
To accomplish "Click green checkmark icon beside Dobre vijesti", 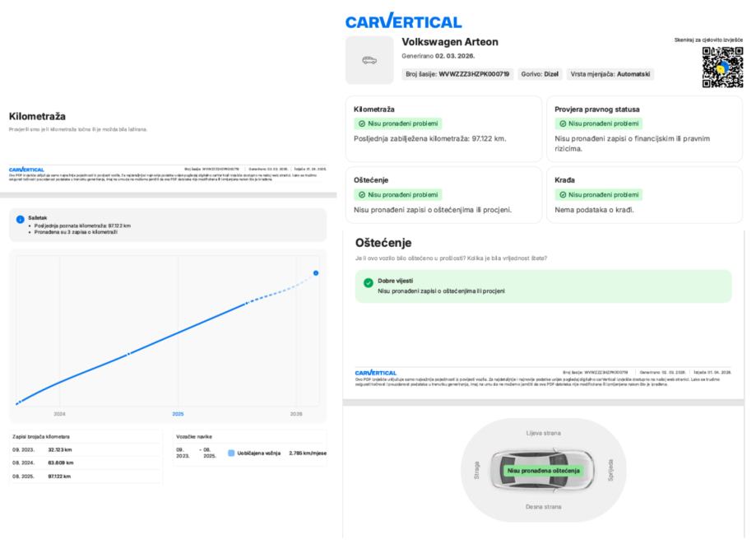I will click(x=369, y=283).
